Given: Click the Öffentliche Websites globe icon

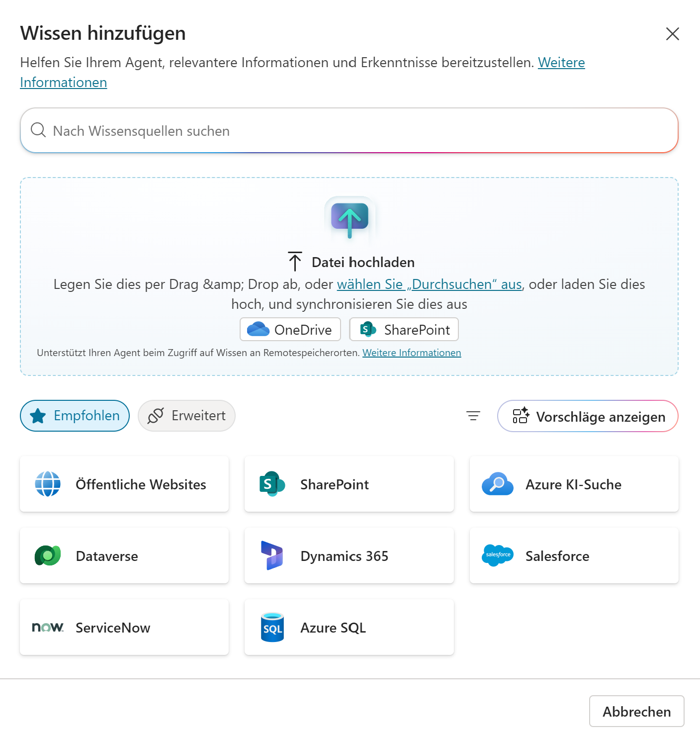Looking at the screenshot, I should (48, 484).
